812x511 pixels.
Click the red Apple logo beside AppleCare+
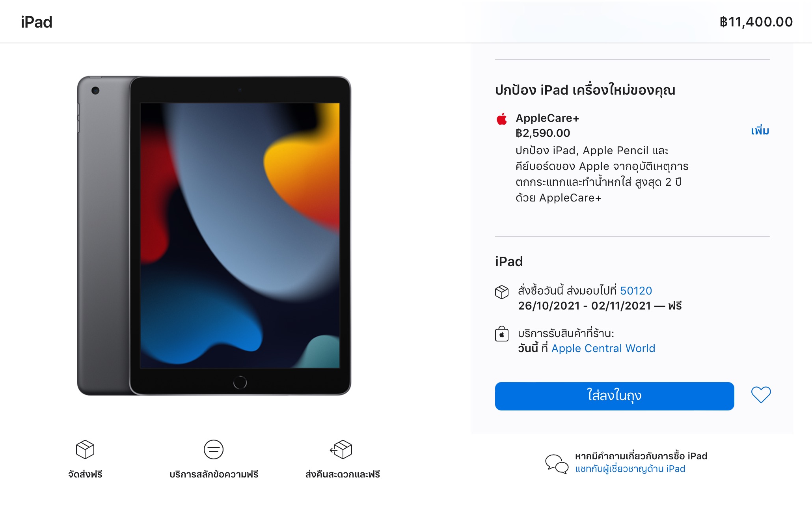coord(502,119)
